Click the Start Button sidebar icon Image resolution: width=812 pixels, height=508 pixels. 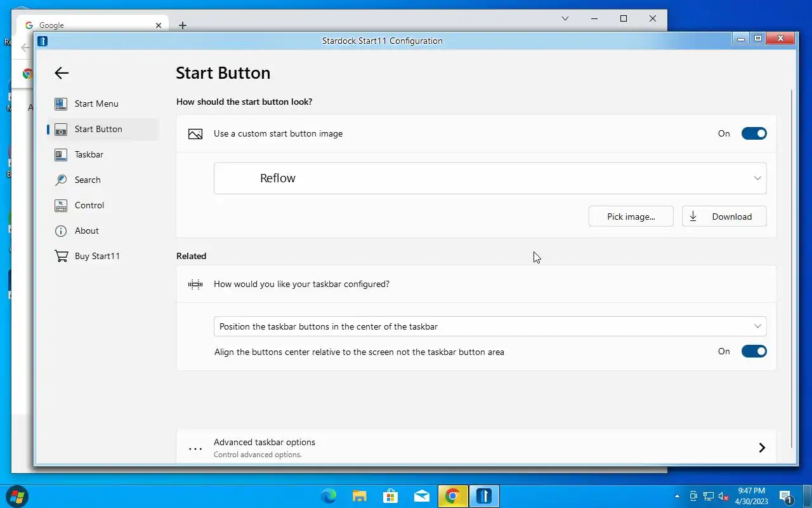(x=61, y=129)
